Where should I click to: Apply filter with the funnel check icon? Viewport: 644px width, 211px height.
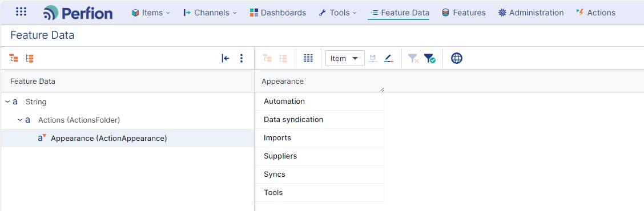click(429, 58)
